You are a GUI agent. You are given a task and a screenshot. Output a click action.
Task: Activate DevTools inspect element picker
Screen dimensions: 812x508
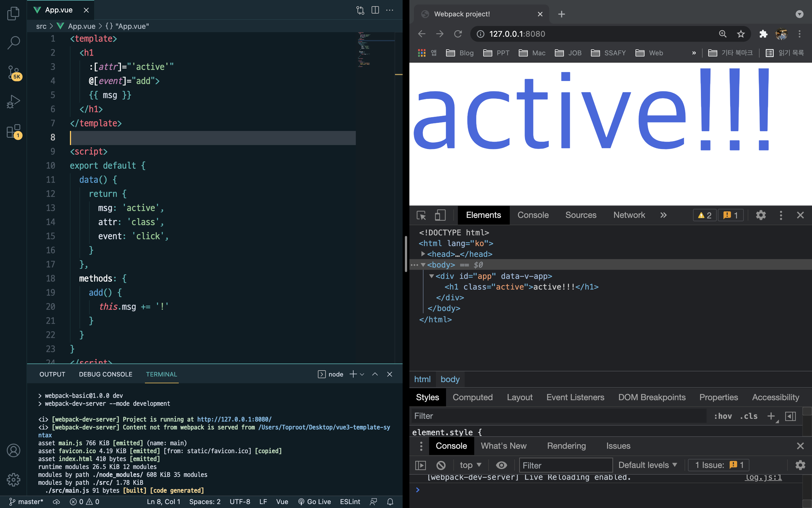pos(421,215)
